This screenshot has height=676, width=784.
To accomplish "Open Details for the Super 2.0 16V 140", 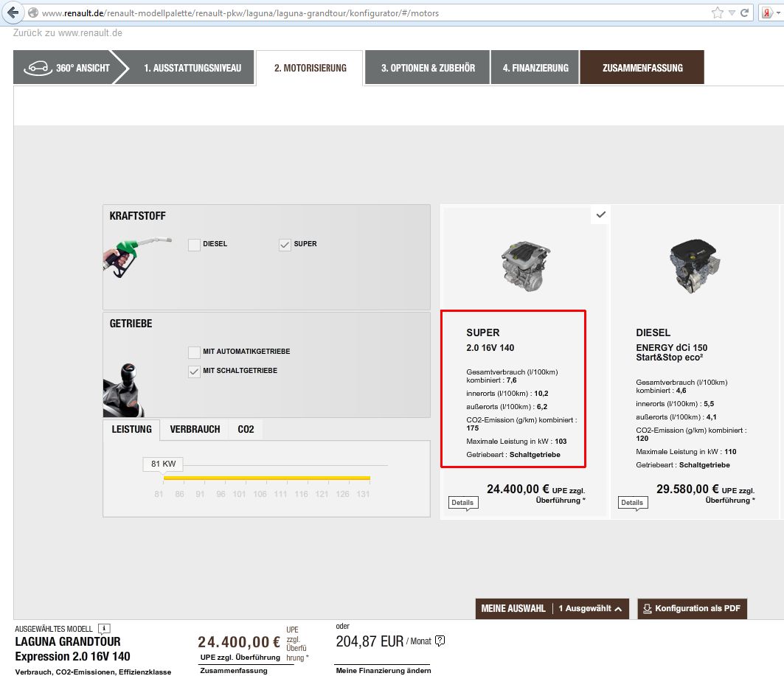I will pyautogui.click(x=462, y=503).
